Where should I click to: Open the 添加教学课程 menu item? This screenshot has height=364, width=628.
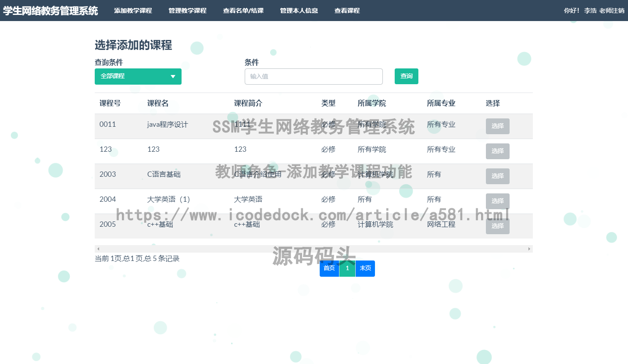click(133, 11)
